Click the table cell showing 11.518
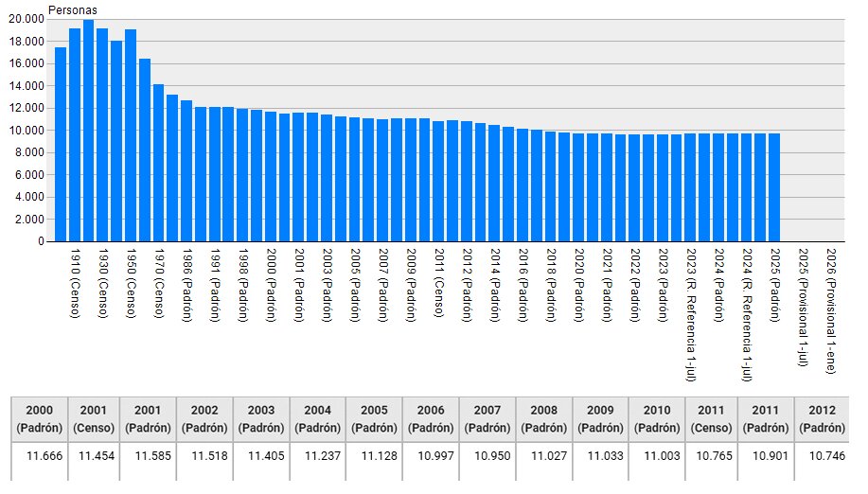This screenshot has width=868, height=494. click(204, 462)
